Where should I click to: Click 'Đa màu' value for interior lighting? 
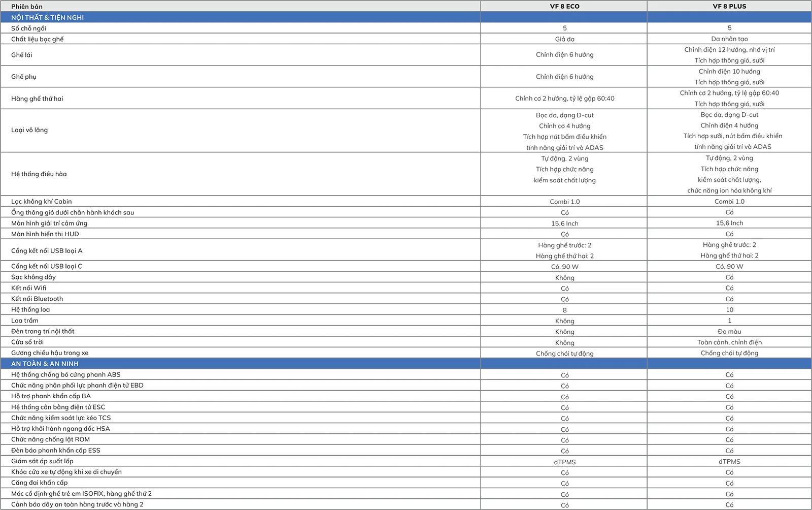coord(729,332)
